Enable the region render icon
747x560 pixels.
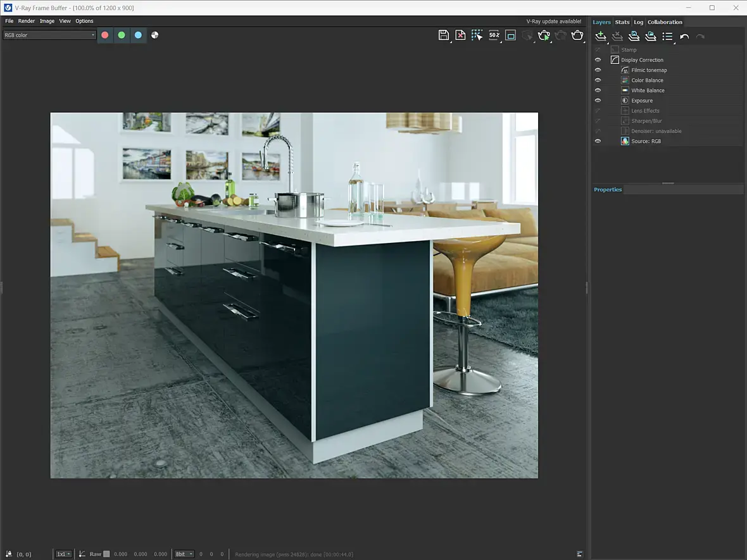(x=510, y=35)
